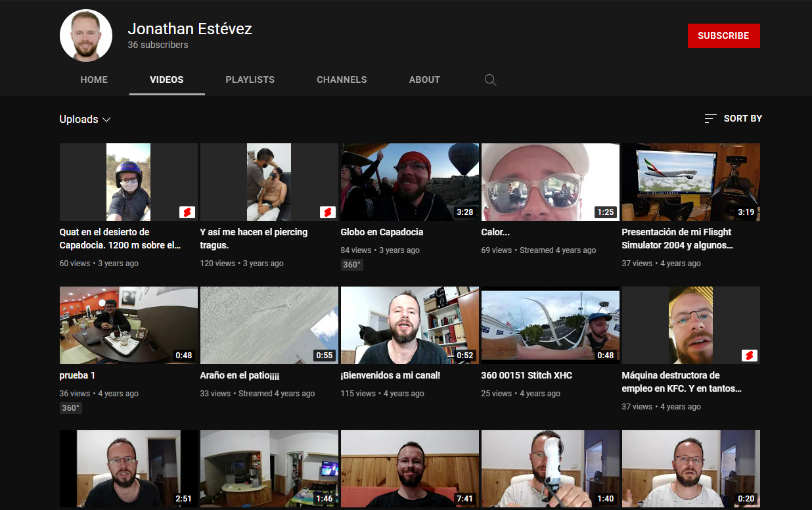Viewport: 812px width, 510px height.
Task: Switch to the HOME tab
Action: 94,80
